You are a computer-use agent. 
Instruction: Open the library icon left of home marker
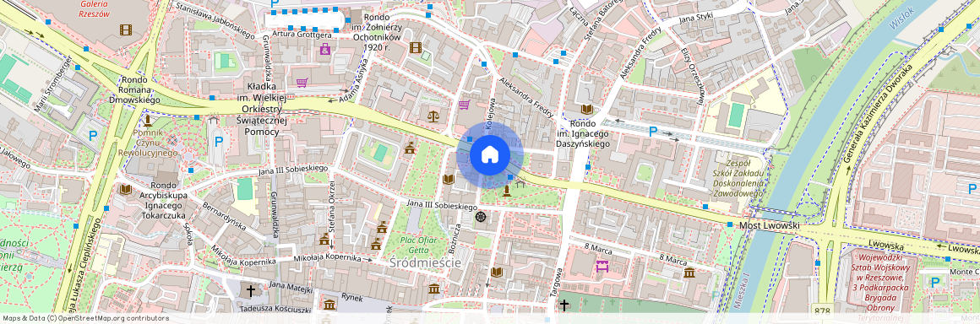(448, 179)
